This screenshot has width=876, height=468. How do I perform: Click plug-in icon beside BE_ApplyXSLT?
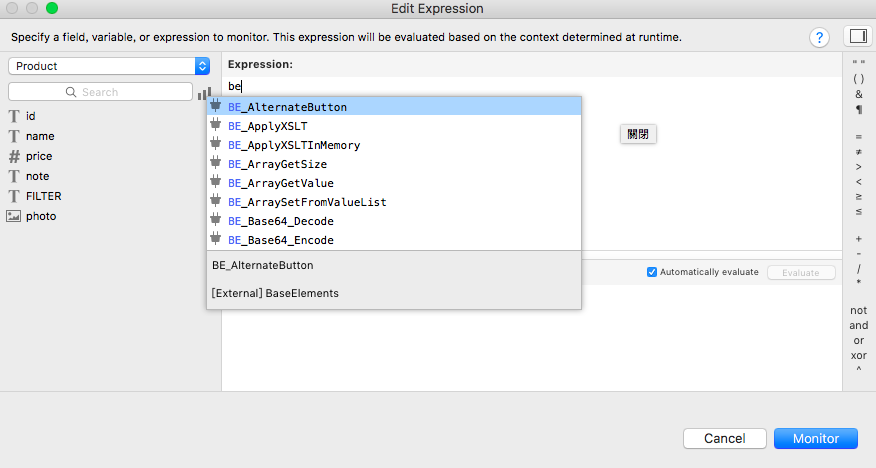coord(216,125)
